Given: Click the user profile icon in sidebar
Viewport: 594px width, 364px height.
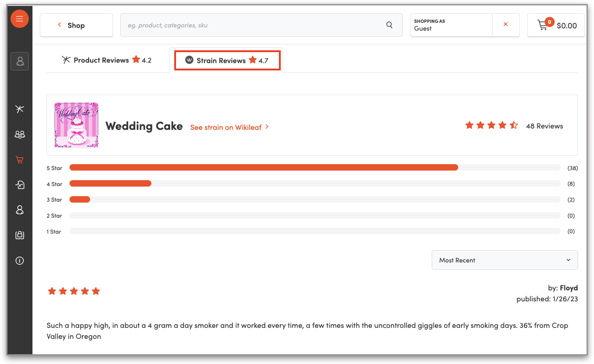Looking at the screenshot, I should click(x=20, y=61).
